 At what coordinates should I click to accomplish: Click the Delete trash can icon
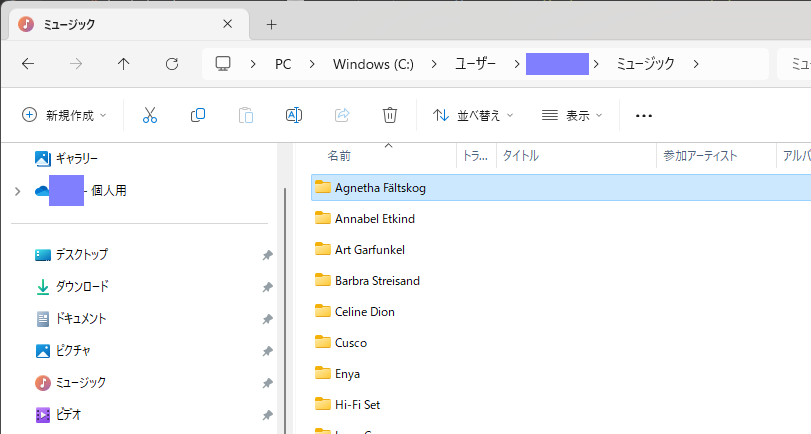click(390, 115)
